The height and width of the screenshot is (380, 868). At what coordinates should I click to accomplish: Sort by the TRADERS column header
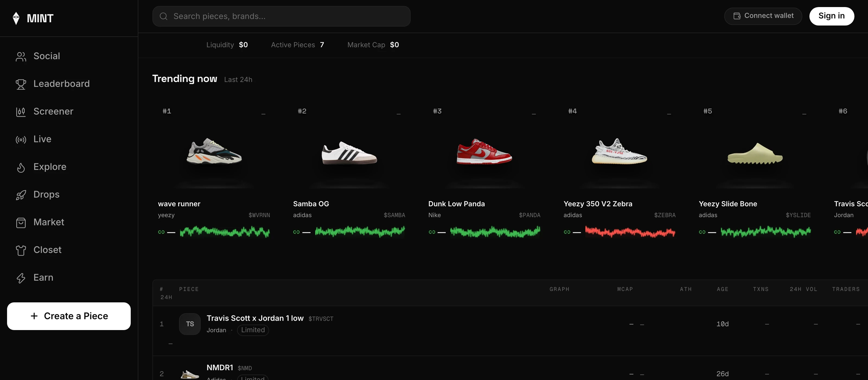846,289
